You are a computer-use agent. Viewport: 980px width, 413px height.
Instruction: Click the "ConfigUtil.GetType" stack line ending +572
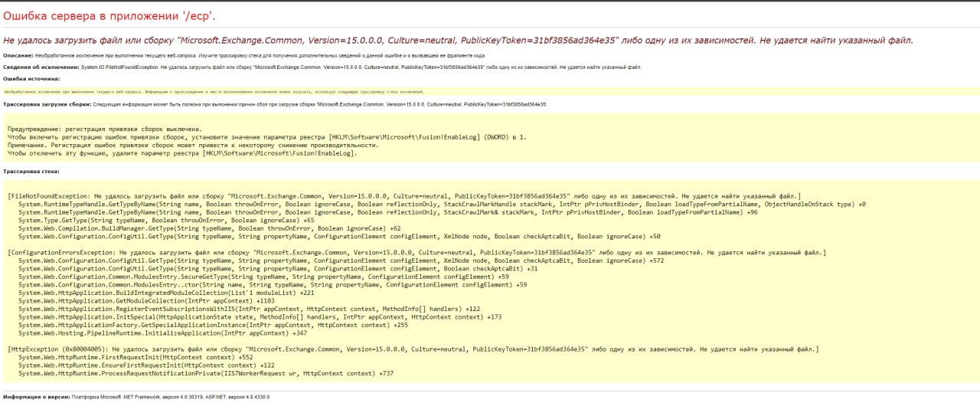tap(341, 261)
